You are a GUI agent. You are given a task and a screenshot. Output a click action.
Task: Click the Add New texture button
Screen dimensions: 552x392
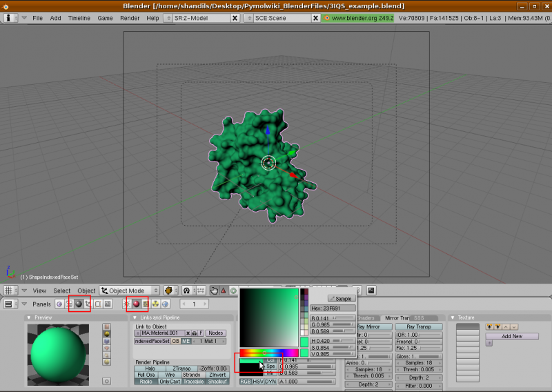pyautogui.click(x=511, y=336)
